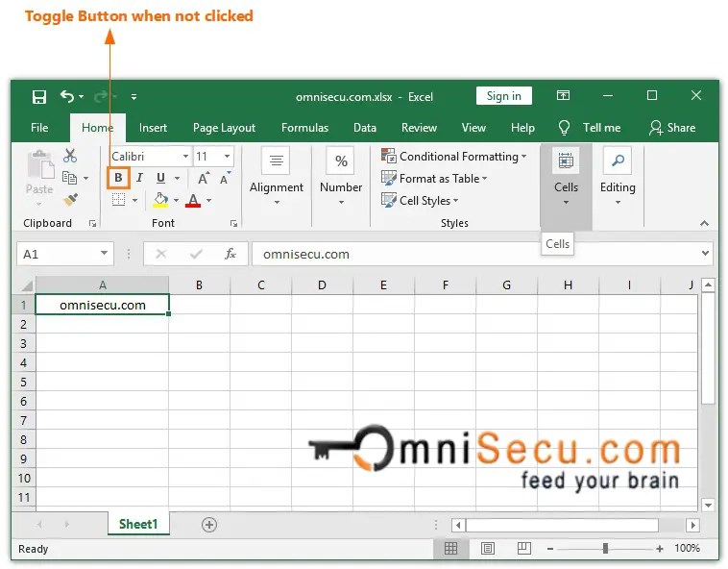Select cell A1 containing omnisecu.com
This screenshot has height=569, width=728.
[102, 305]
